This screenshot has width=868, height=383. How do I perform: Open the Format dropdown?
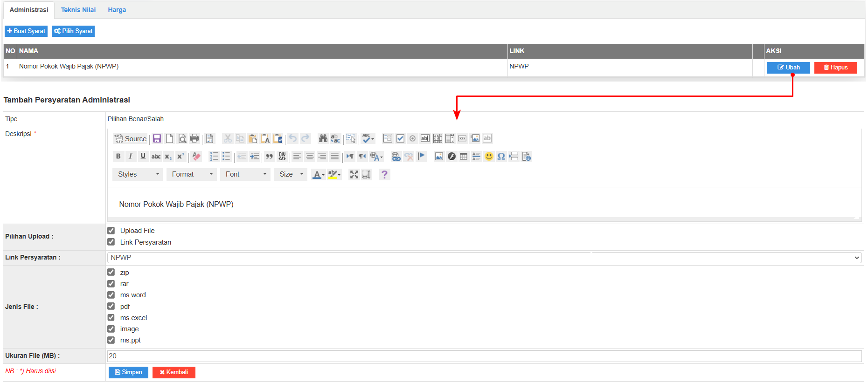191,174
